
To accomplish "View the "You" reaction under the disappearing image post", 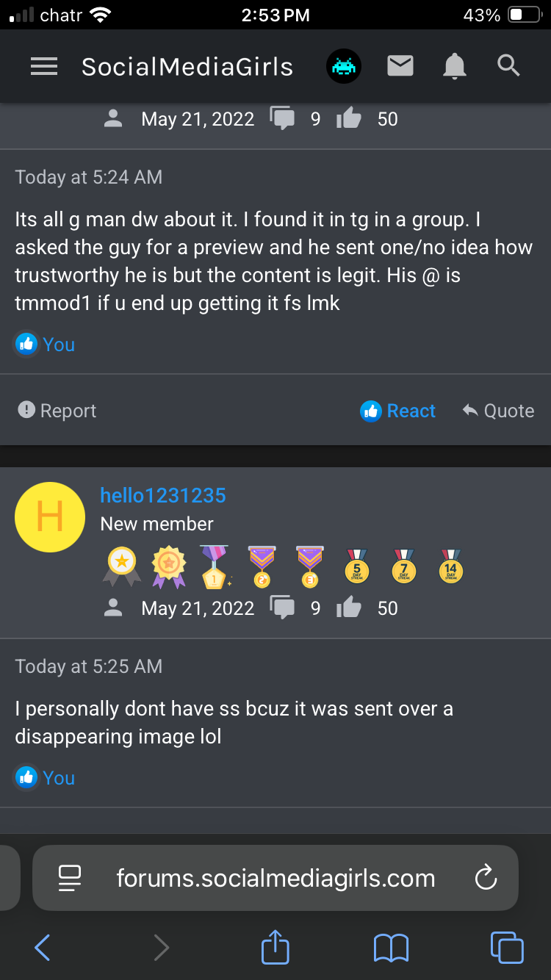I will click(45, 777).
